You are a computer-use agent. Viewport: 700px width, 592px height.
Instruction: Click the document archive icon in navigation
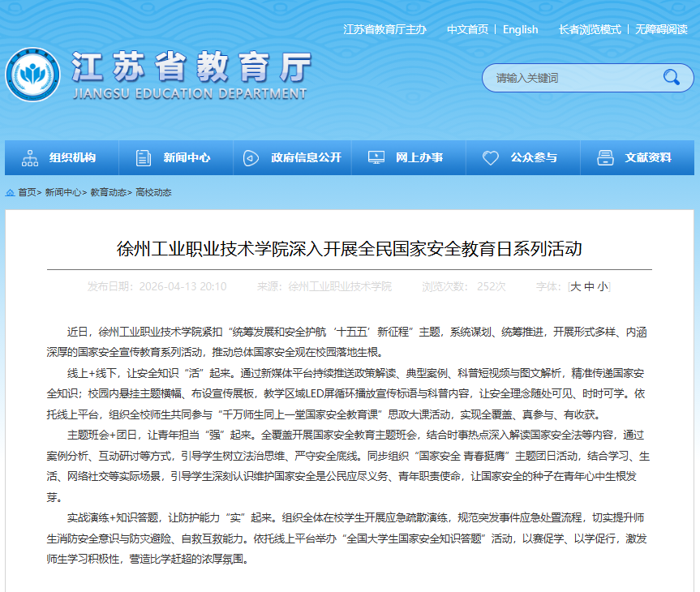(604, 158)
